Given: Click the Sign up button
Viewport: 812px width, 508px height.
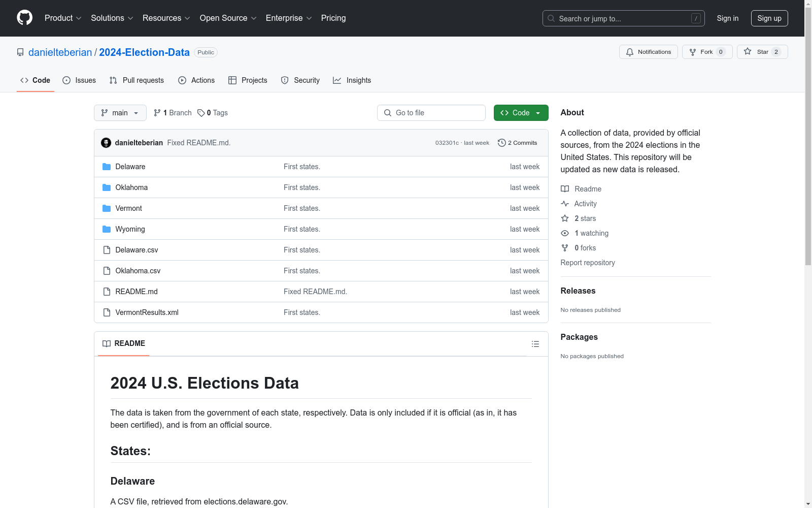Looking at the screenshot, I should [x=769, y=18].
